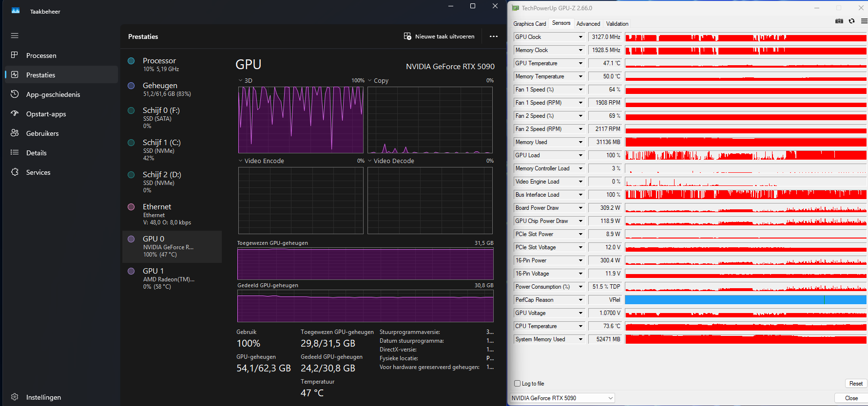Switch to the Sensors tab in GPU-Z

[x=561, y=23]
